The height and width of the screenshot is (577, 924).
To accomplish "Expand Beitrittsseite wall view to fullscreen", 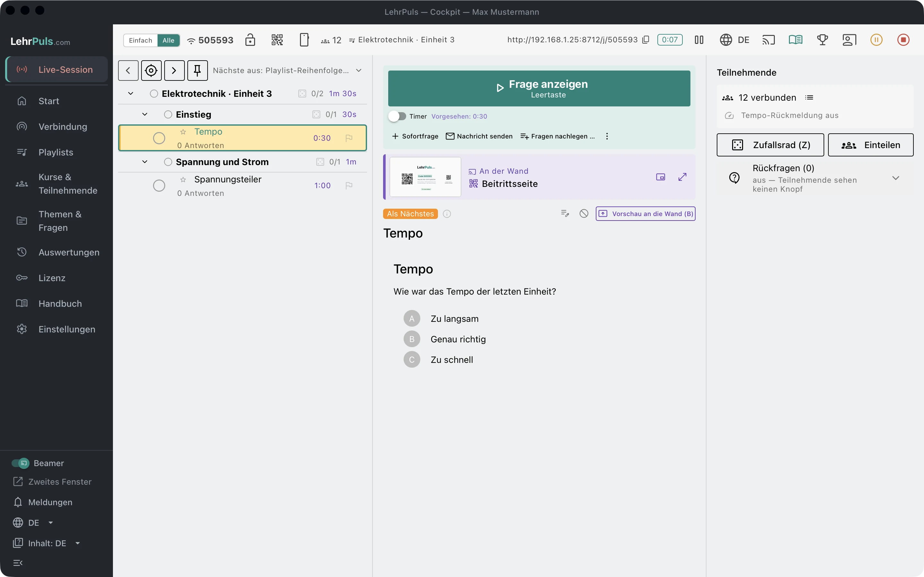I will point(682,177).
